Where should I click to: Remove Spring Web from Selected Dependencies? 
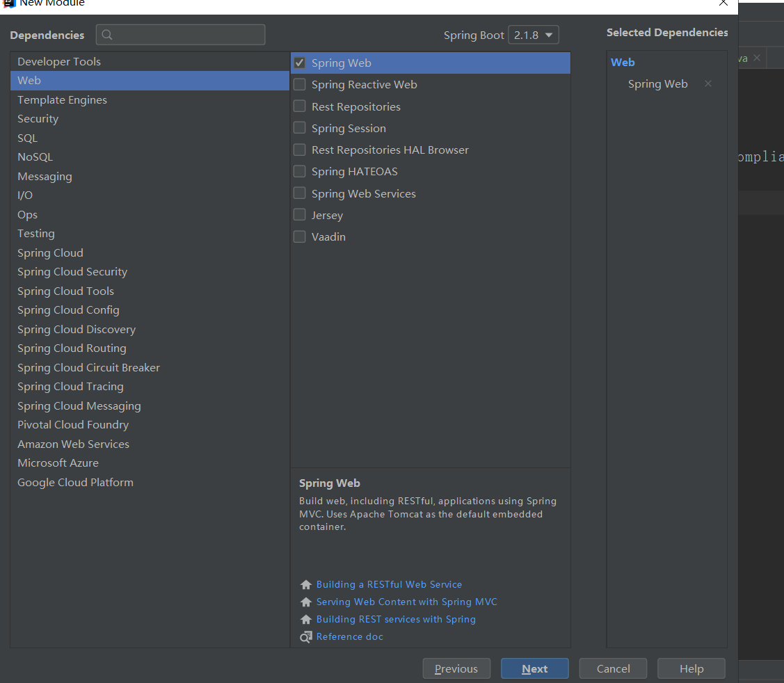tap(708, 83)
